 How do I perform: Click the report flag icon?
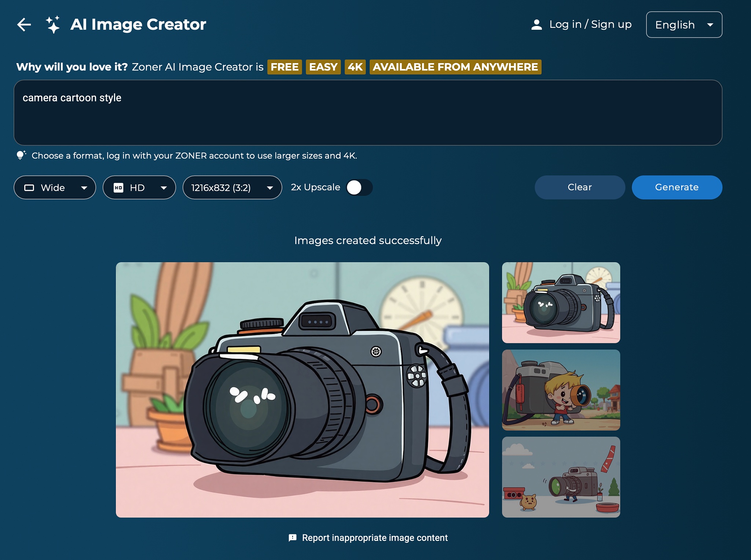point(292,538)
